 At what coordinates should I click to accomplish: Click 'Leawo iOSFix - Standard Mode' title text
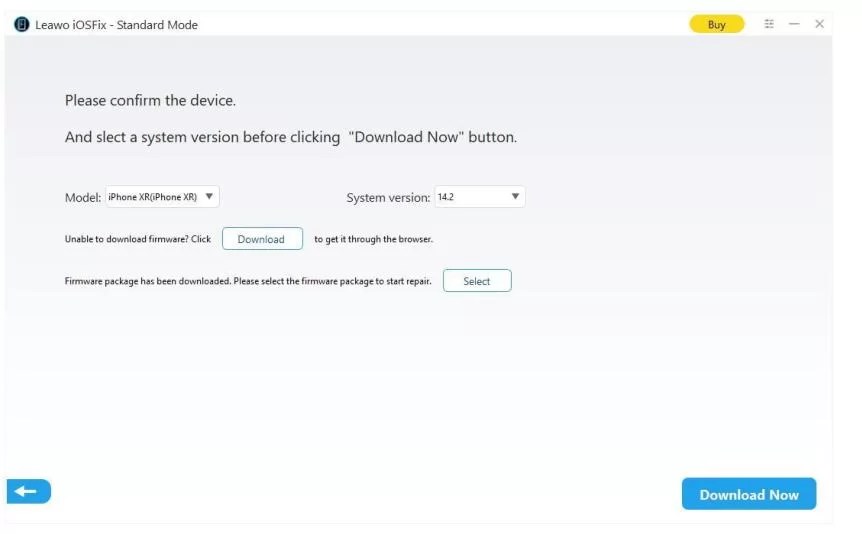coord(117,25)
